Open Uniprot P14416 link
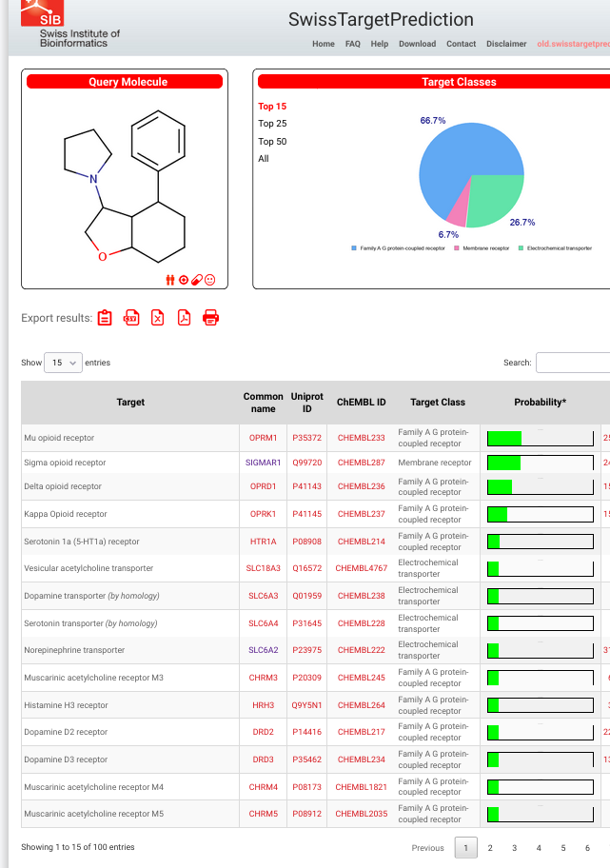This screenshot has width=610, height=868. (306, 732)
